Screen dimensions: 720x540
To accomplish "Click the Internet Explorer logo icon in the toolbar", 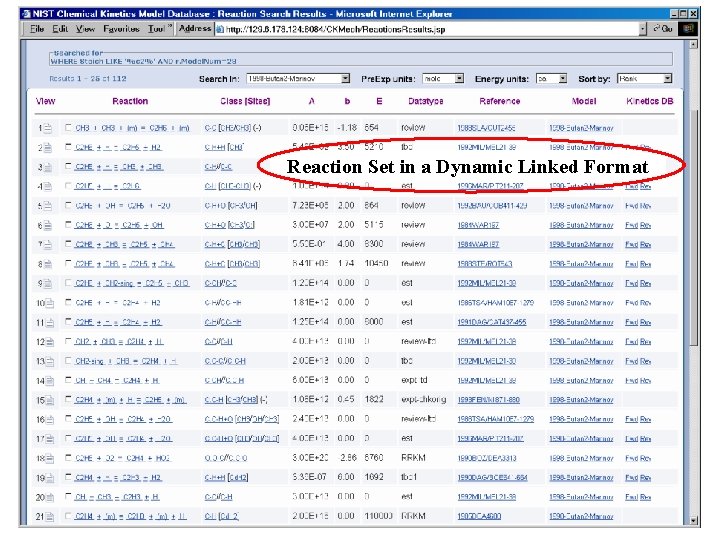I will tap(688, 29).
